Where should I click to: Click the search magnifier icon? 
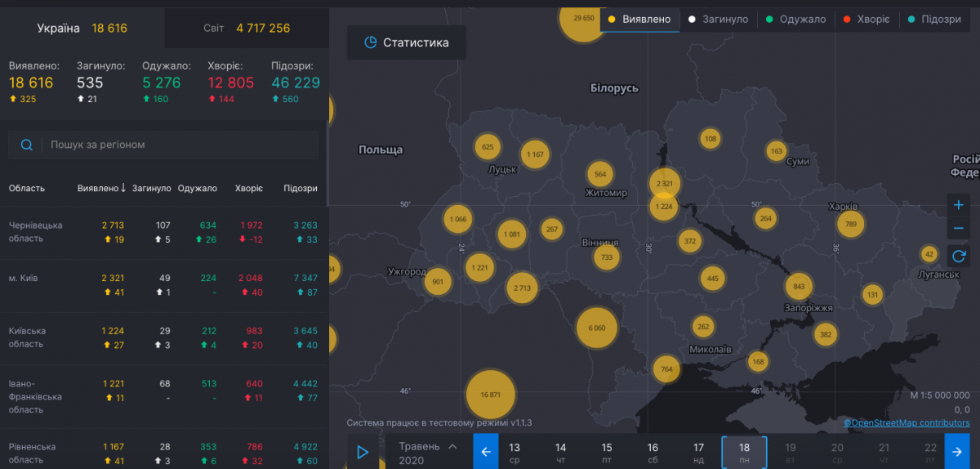tap(27, 145)
